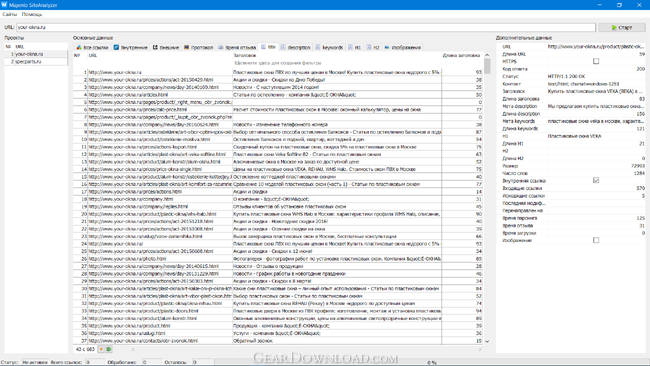Click the Start button
650x366 pixels.
[x=622, y=27]
